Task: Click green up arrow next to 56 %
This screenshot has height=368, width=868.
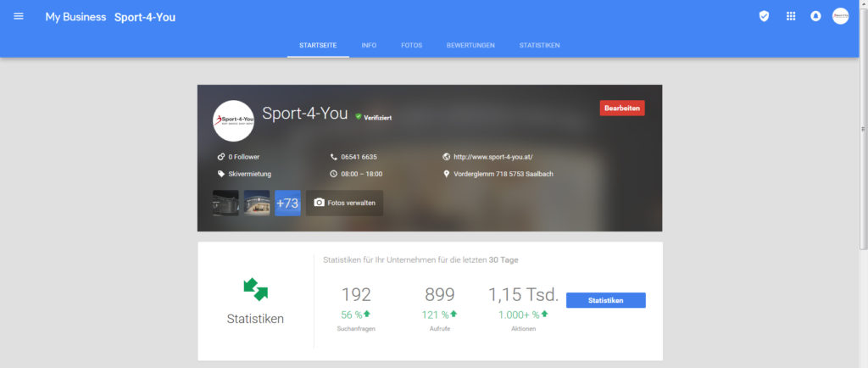Action: point(366,314)
